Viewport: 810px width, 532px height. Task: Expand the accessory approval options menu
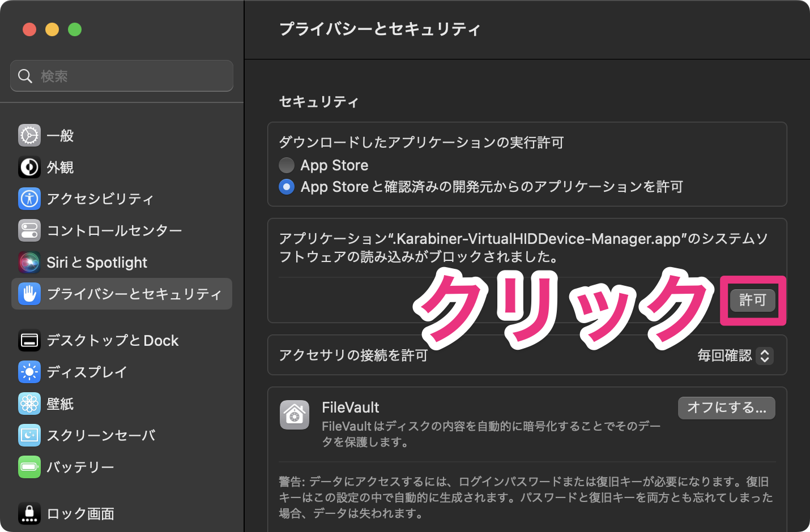coord(764,356)
